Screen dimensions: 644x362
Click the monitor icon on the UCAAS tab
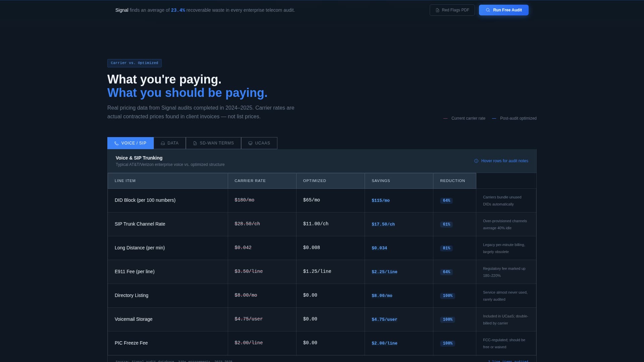coord(250,143)
